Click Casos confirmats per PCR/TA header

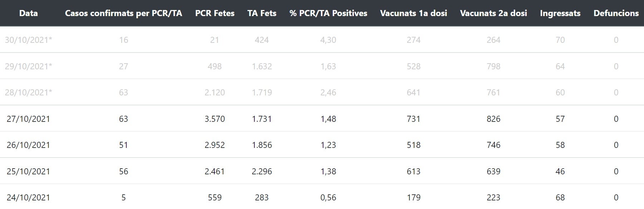(123, 13)
